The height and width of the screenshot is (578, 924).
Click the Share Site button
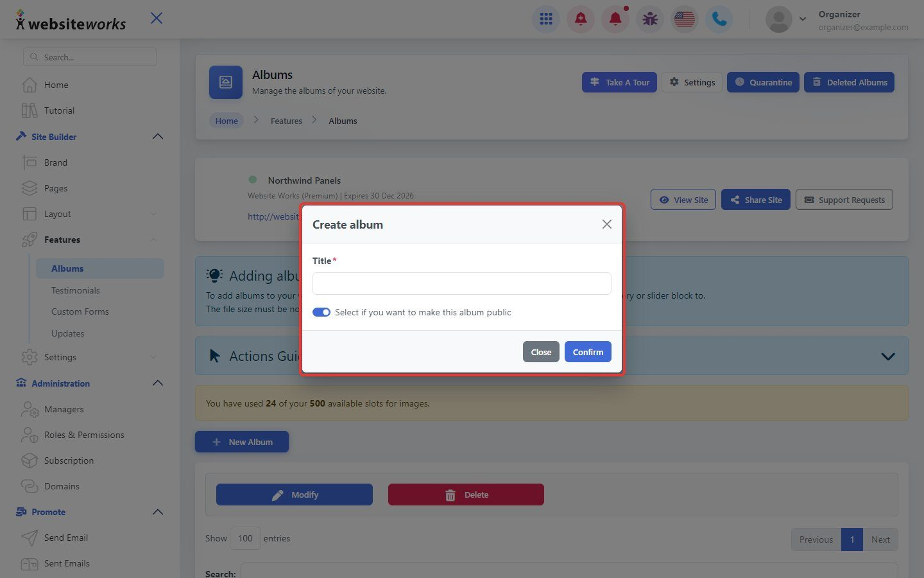point(756,200)
